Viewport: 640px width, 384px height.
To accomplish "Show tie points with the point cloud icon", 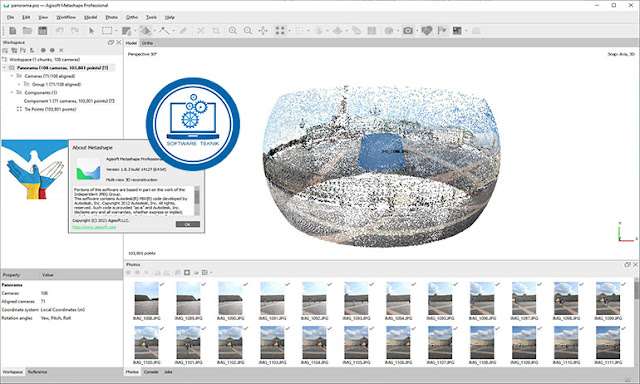I will tap(280, 31).
